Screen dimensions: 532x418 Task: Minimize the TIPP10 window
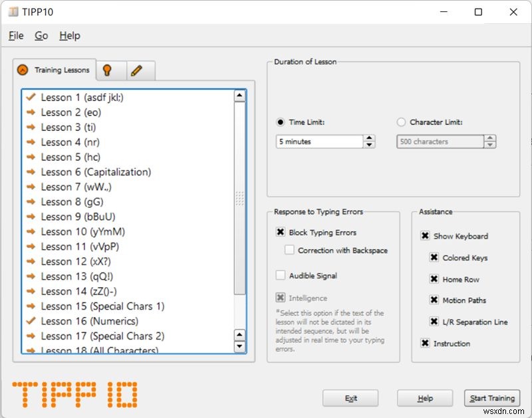pyautogui.click(x=444, y=12)
